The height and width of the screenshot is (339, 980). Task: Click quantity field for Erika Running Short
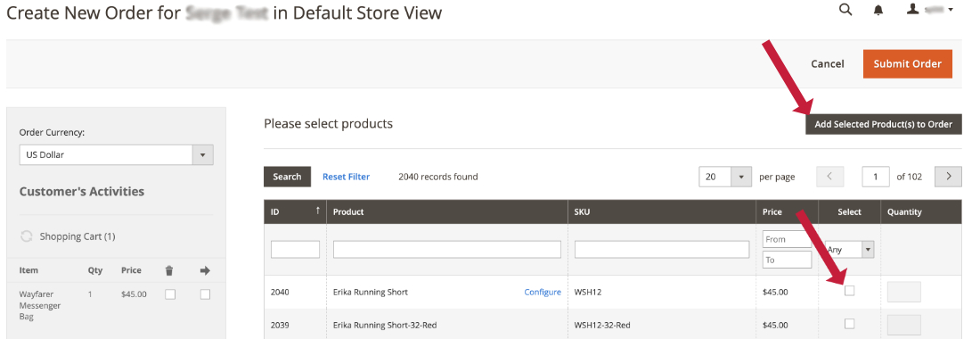pyautogui.click(x=903, y=292)
